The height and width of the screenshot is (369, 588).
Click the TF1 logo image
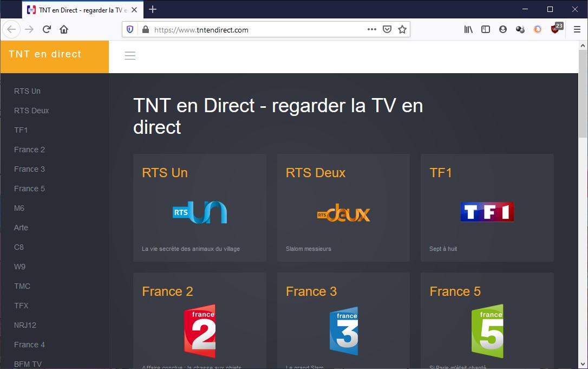tap(487, 212)
